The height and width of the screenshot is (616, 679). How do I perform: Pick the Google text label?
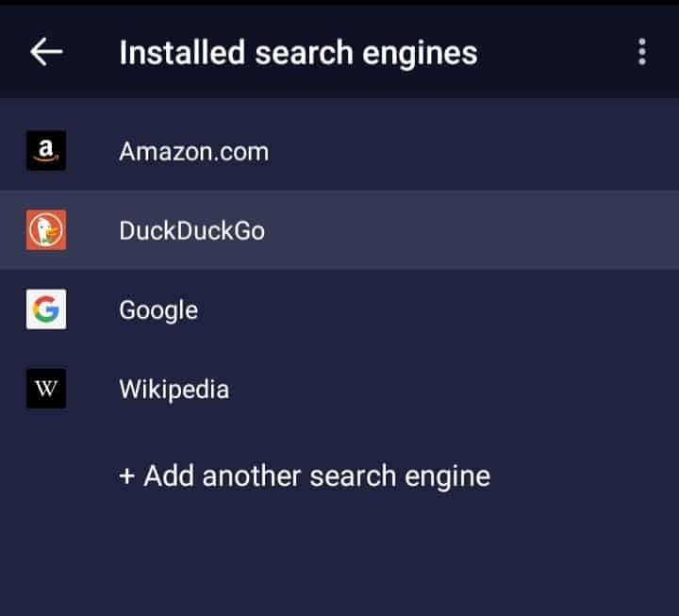(158, 309)
